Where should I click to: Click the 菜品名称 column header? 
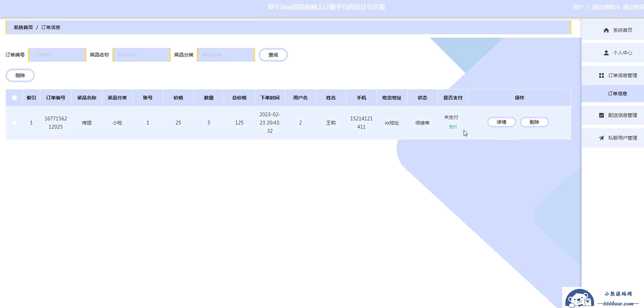tap(86, 98)
